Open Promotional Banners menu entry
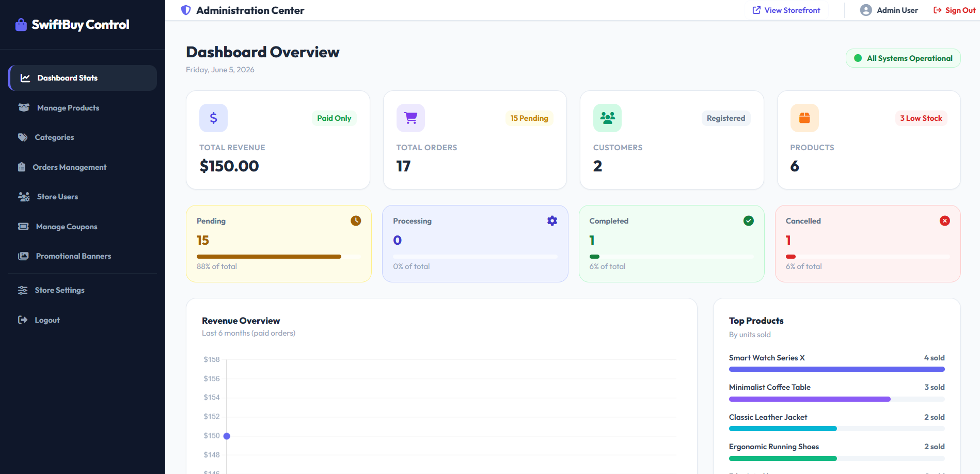The height and width of the screenshot is (474, 980). 83,256
